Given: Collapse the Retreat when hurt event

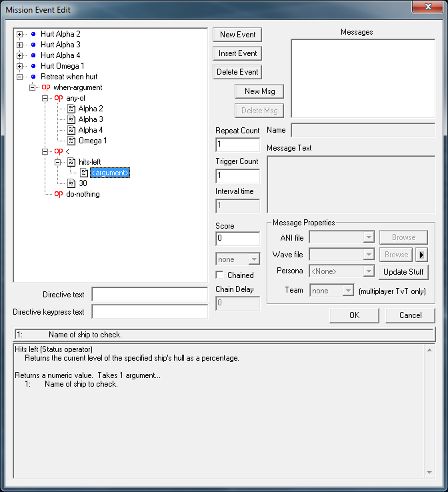Looking at the screenshot, I should [20, 77].
